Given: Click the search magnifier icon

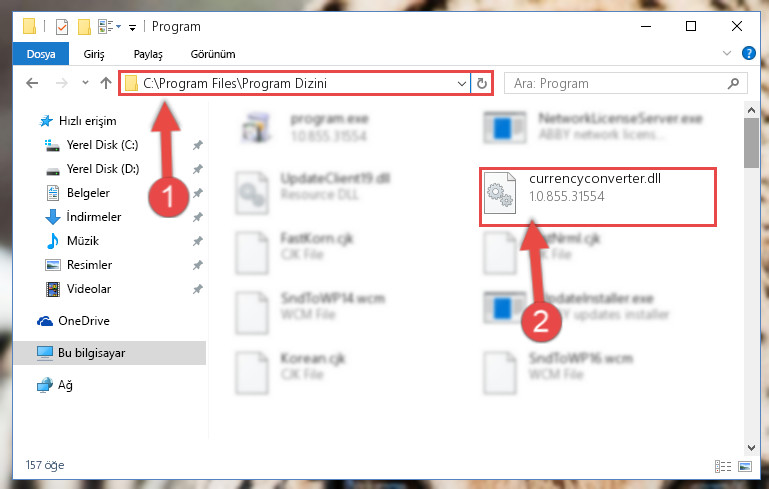Looking at the screenshot, I should [x=733, y=83].
